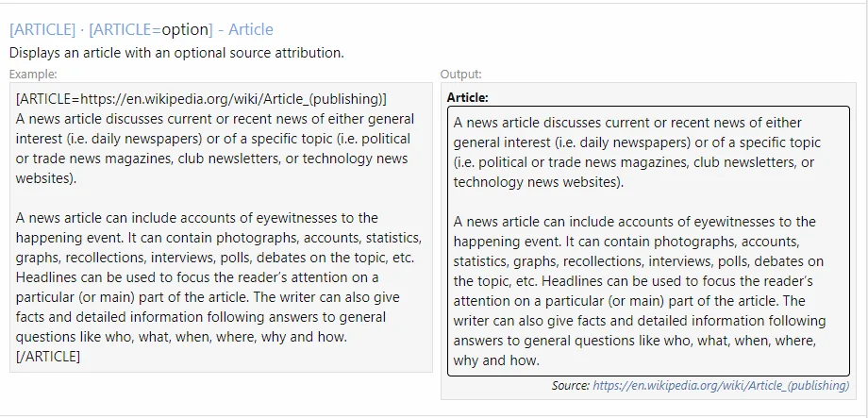Click the 'Source:' label under the output
This screenshot has width=868, height=418.
[571, 386]
